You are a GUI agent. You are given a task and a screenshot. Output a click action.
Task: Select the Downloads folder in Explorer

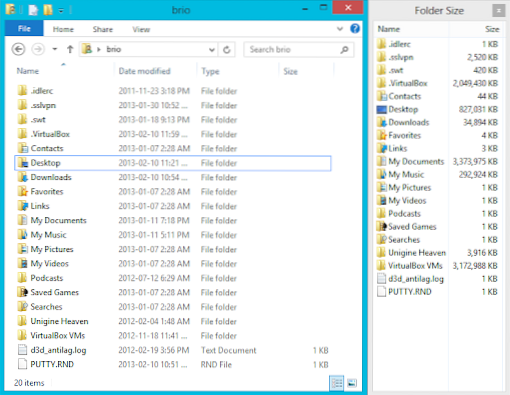point(173,177)
